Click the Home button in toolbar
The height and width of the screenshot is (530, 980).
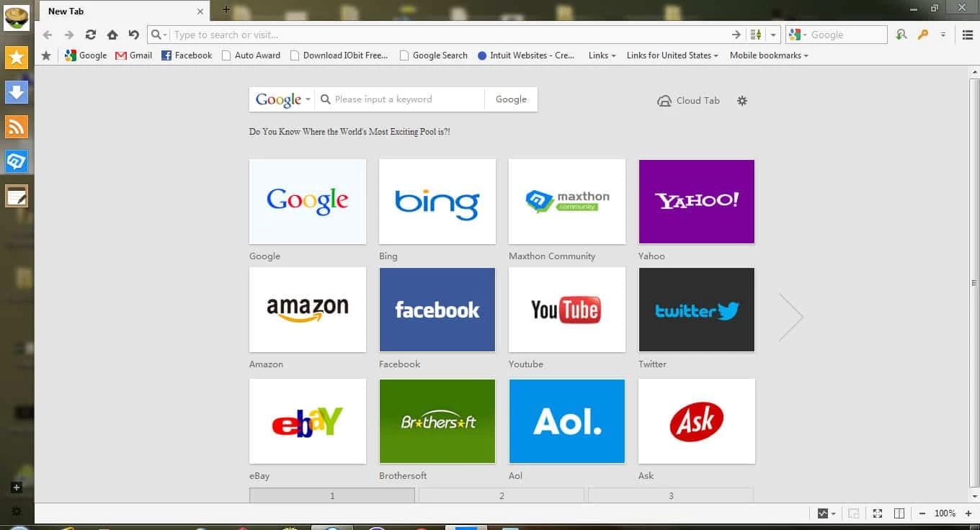click(x=112, y=35)
